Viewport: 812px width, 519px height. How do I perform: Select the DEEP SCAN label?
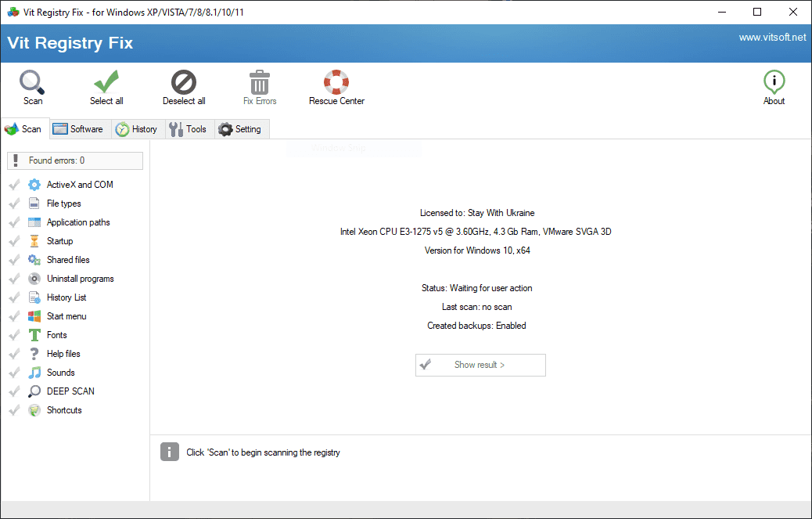[x=70, y=391]
